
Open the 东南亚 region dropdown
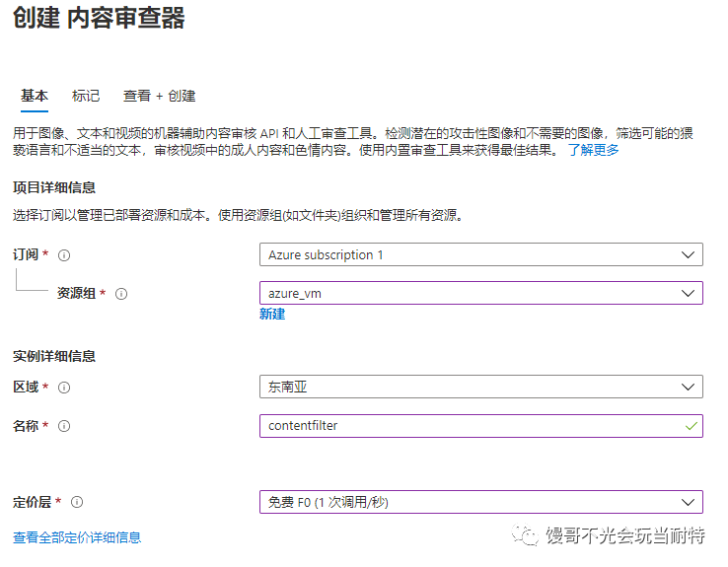481,387
